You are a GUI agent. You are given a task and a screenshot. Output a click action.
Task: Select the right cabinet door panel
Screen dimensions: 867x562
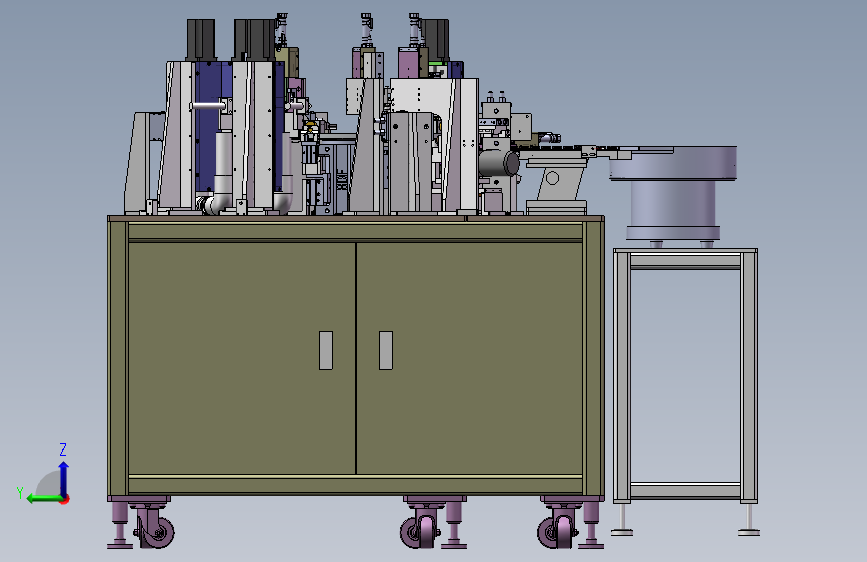(469, 358)
